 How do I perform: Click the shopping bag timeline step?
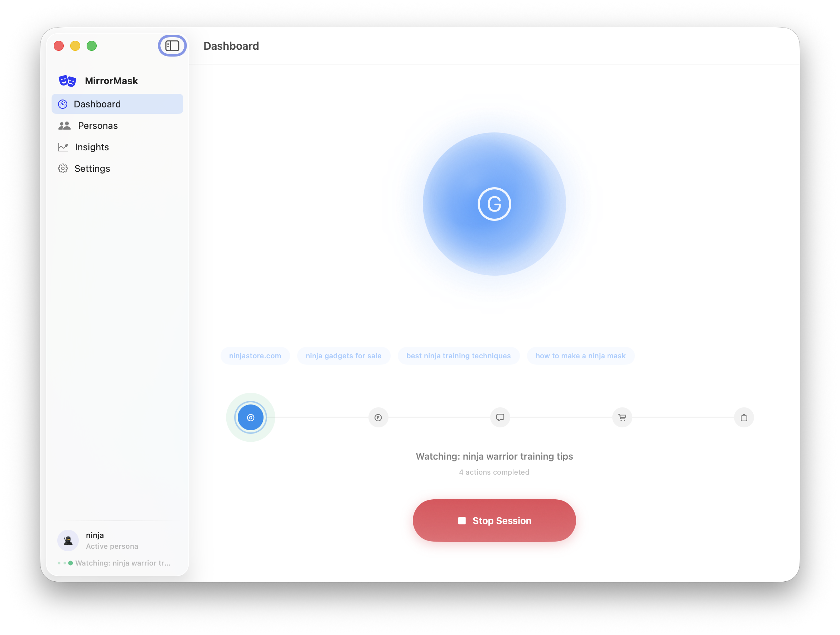coord(744,417)
